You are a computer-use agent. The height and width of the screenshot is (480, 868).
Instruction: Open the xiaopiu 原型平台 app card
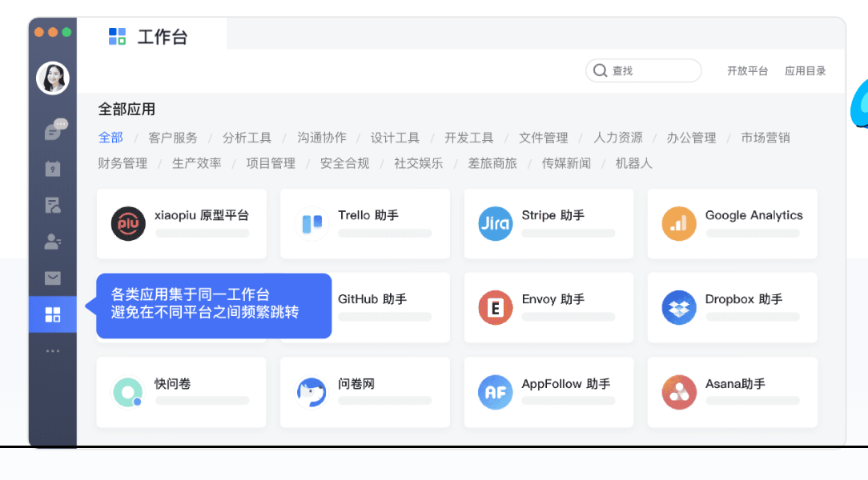pyautogui.click(x=181, y=224)
